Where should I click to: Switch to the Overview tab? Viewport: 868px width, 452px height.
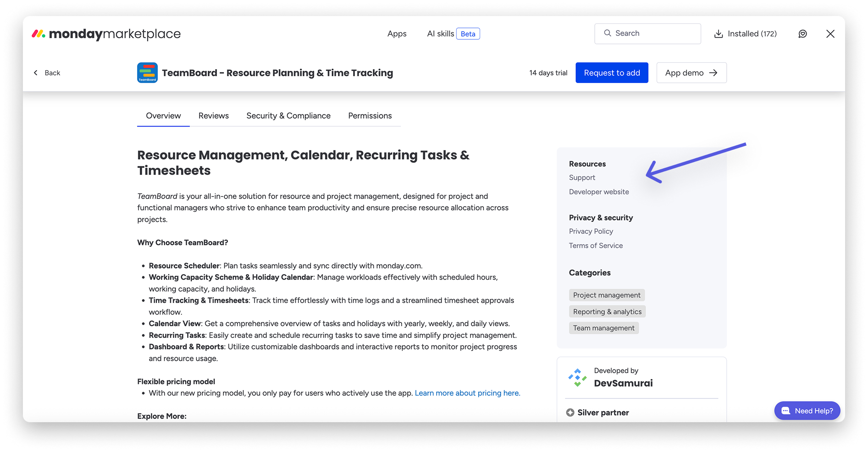[163, 116]
